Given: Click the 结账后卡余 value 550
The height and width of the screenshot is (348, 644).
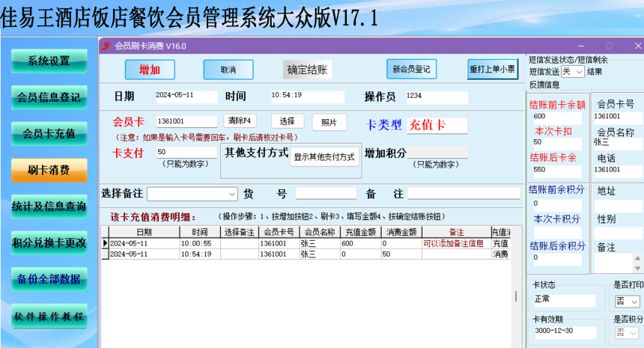Looking at the screenshot, I should click(x=557, y=171).
